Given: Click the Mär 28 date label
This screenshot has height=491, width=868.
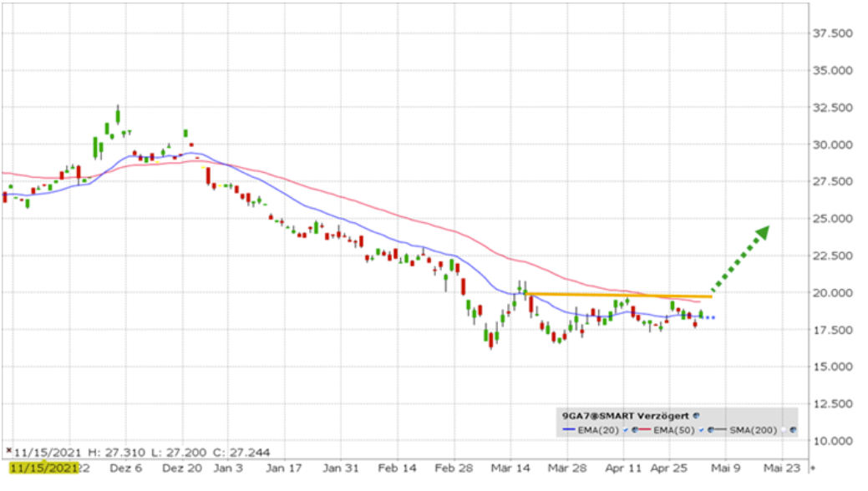Looking at the screenshot, I should [x=567, y=468].
